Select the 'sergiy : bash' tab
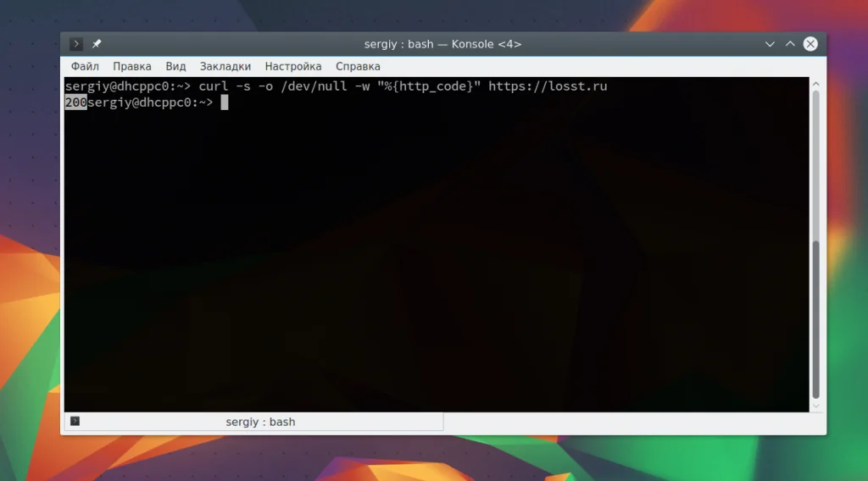Viewport: 868px width, 481px height. [254, 422]
